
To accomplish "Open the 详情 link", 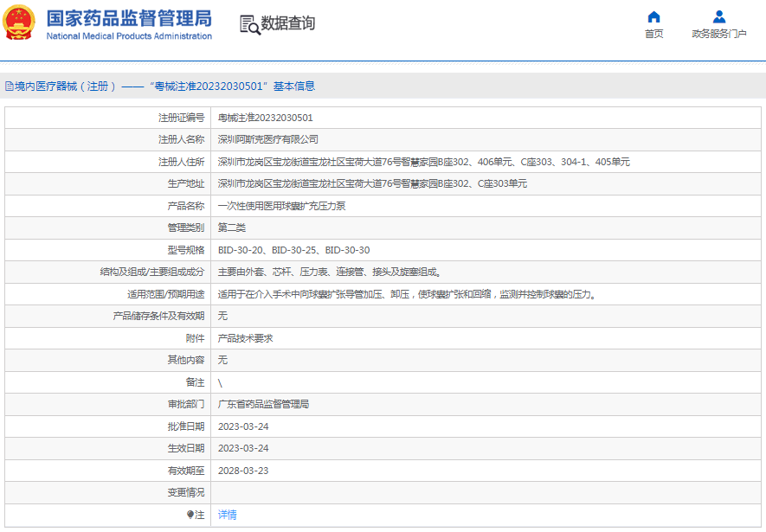I will pyautogui.click(x=227, y=515).
